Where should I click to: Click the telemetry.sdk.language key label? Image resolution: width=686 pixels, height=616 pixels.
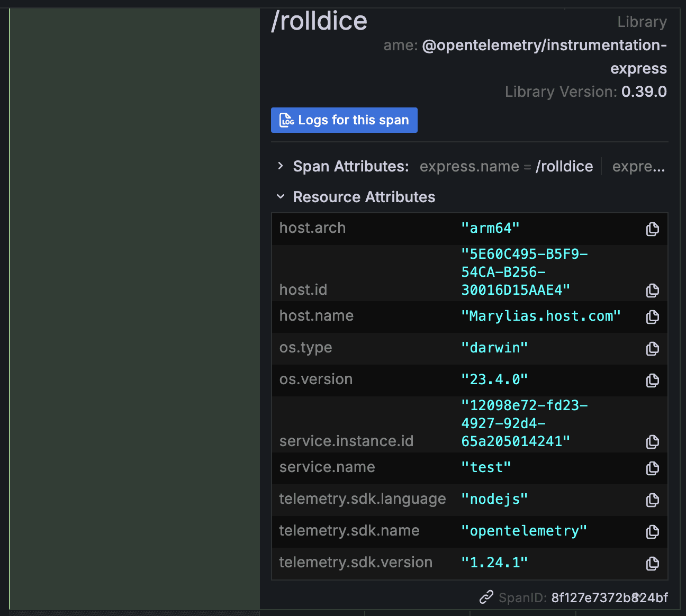click(x=363, y=499)
